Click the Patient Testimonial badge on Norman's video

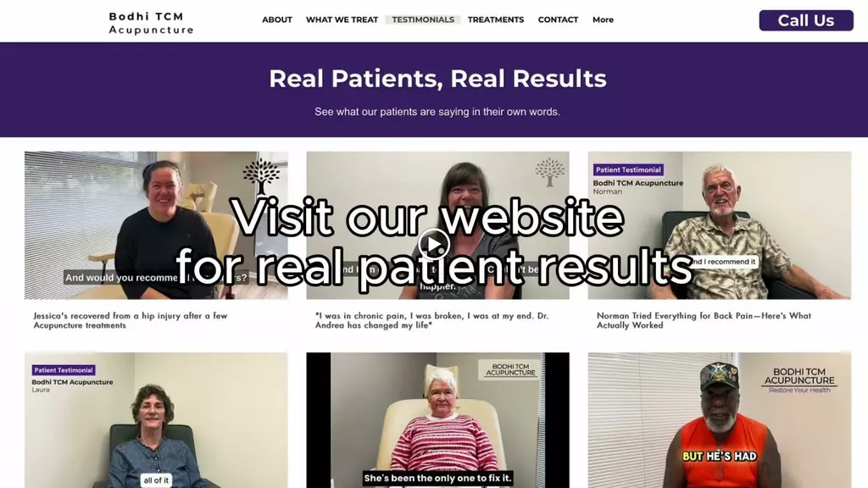(628, 169)
